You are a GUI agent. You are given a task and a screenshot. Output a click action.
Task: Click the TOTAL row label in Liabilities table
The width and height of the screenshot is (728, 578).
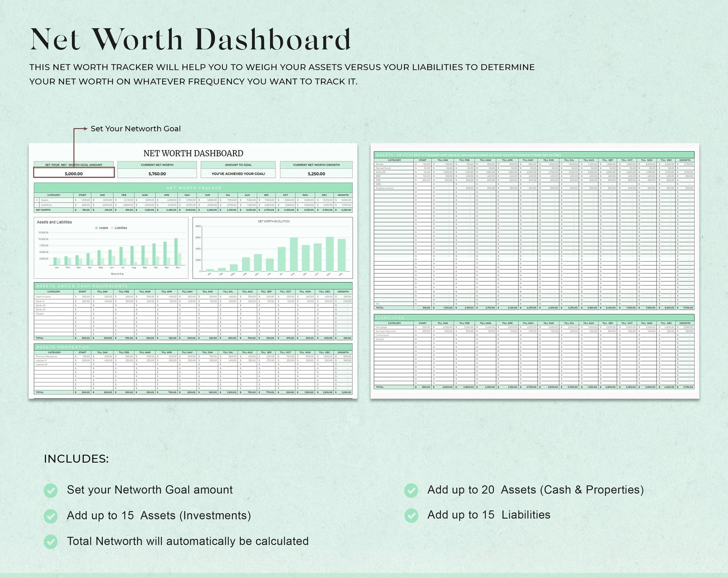coord(380,387)
